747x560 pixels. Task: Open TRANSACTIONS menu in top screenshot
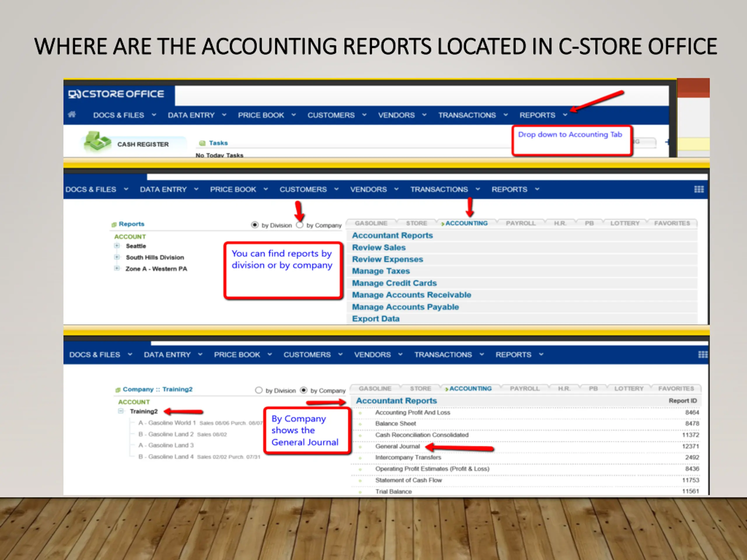(x=467, y=115)
